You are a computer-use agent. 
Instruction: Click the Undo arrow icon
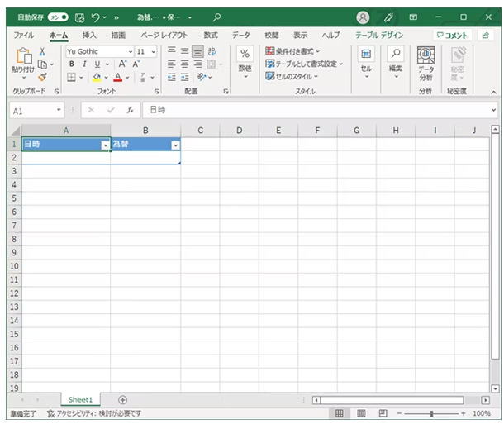(95, 17)
